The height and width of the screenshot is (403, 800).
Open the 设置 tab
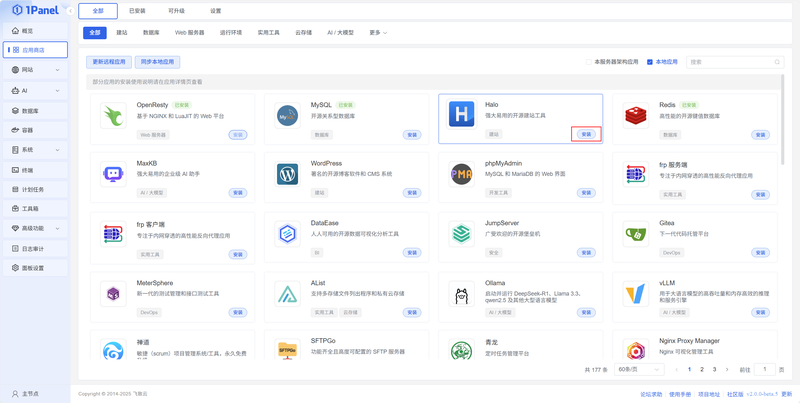point(215,11)
